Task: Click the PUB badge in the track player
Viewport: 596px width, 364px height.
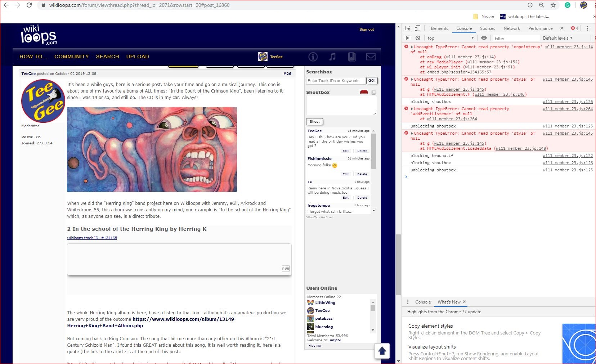Action: click(286, 269)
